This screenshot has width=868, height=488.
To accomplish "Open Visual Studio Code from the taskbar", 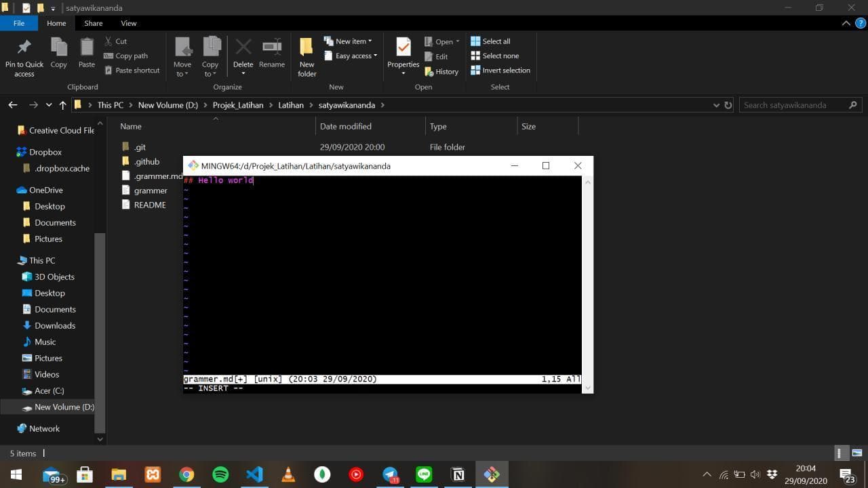I will [254, 474].
